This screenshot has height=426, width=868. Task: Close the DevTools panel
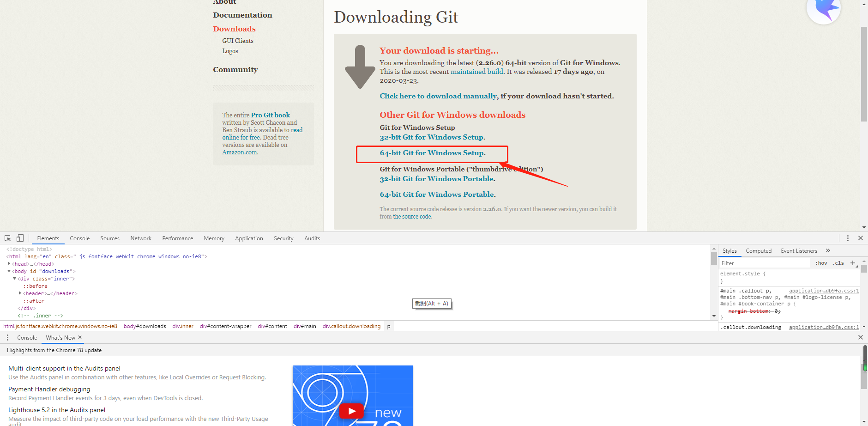coord(861,238)
